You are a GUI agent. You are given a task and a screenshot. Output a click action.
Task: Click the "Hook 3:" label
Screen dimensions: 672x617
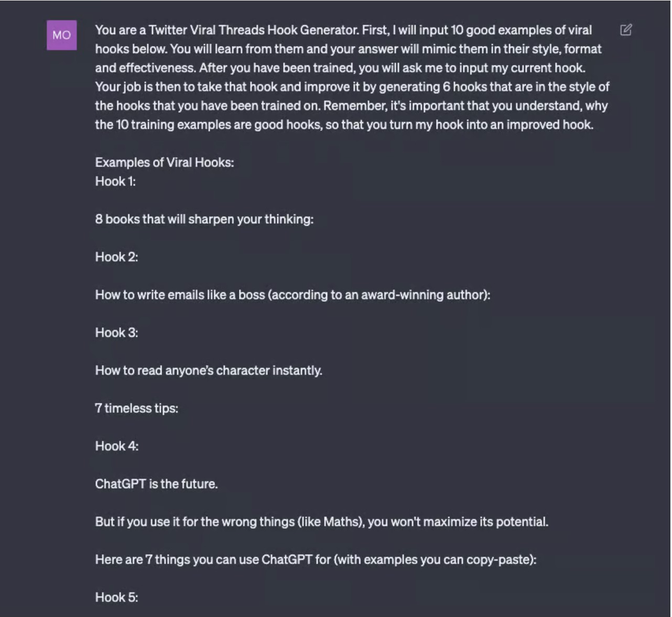pyautogui.click(x=116, y=333)
